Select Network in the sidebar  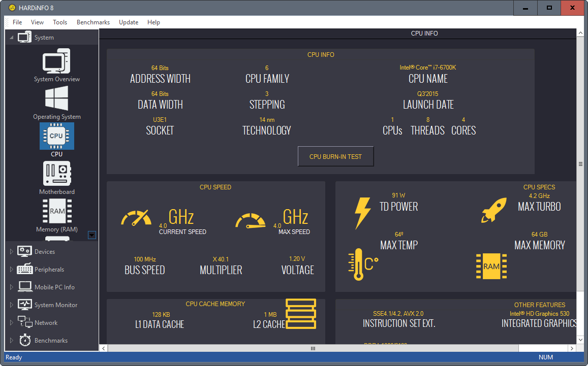click(46, 323)
